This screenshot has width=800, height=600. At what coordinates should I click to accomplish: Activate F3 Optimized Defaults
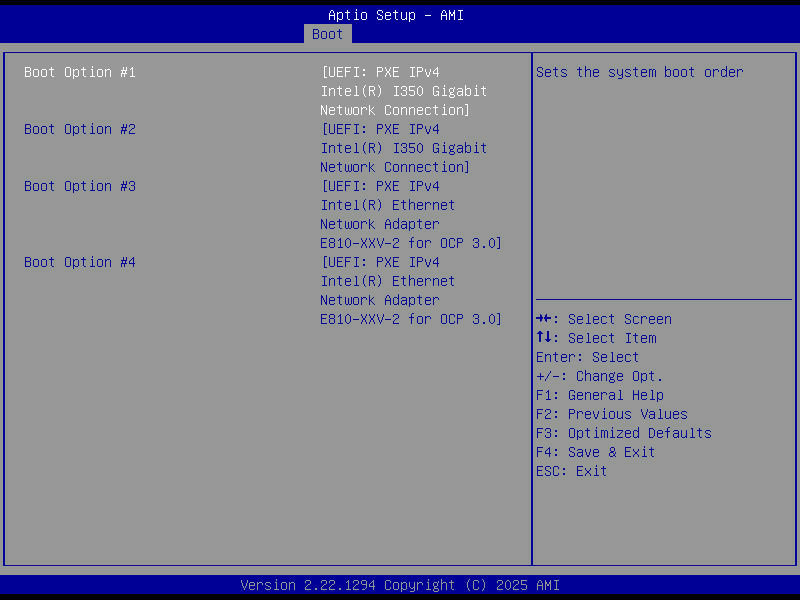(622, 433)
